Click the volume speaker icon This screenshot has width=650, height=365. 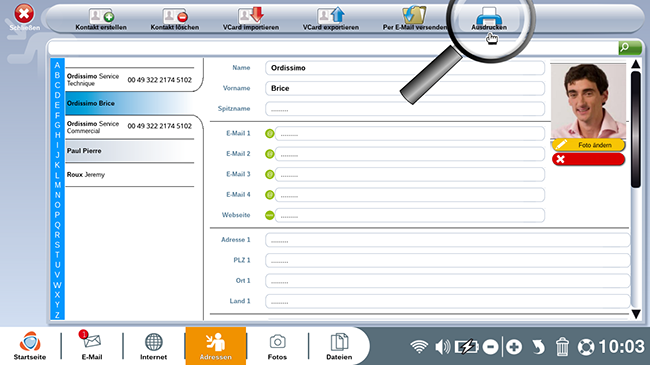point(443,346)
